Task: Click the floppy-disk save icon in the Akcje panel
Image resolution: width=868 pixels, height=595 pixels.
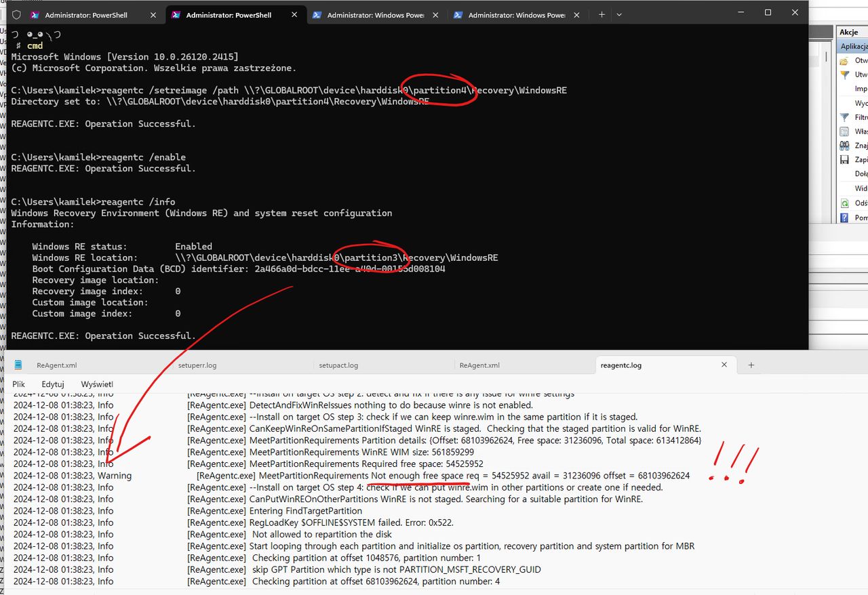Action: pos(844,159)
